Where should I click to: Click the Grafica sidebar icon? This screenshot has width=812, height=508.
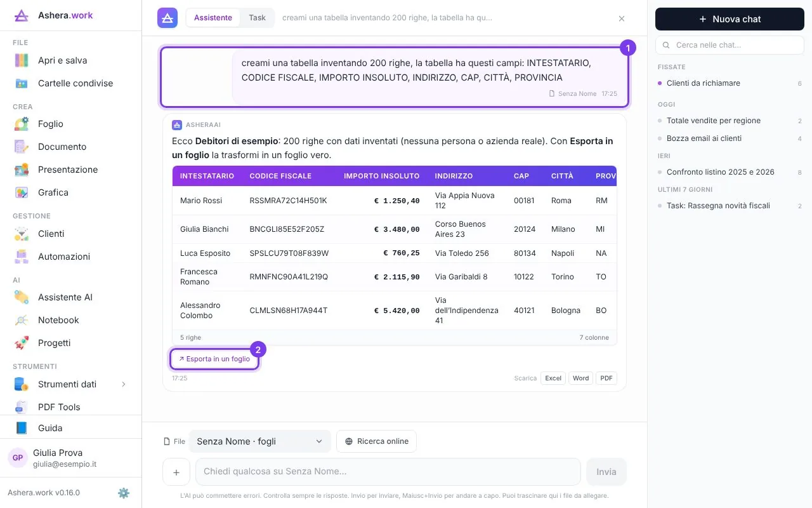(x=22, y=192)
